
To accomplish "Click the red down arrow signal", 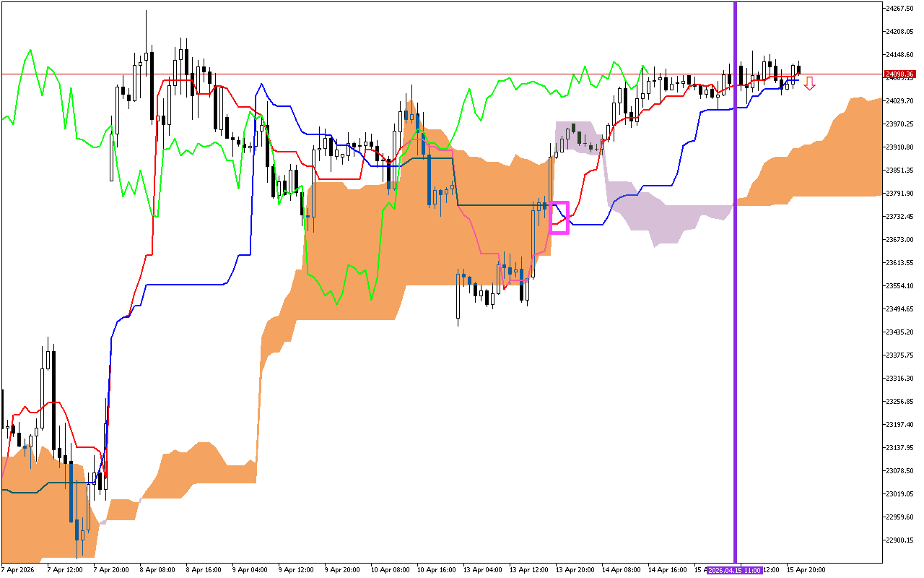I will (x=810, y=84).
